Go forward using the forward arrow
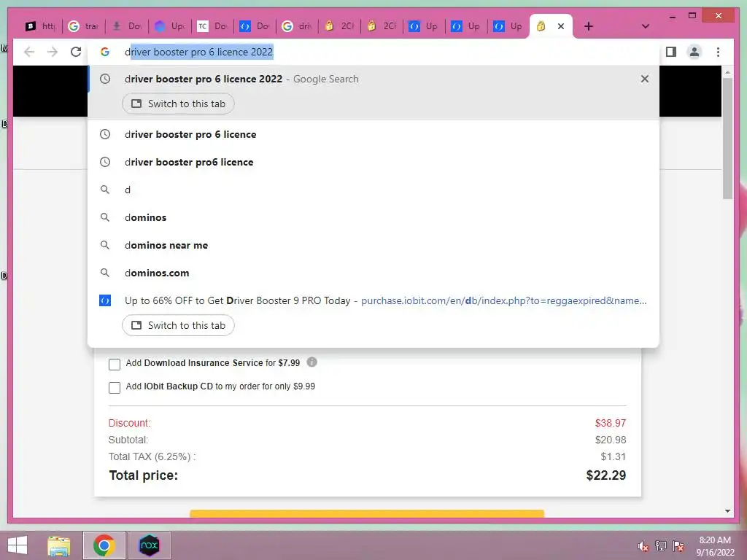Viewport: 747px width, 560px height. point(53,52)
